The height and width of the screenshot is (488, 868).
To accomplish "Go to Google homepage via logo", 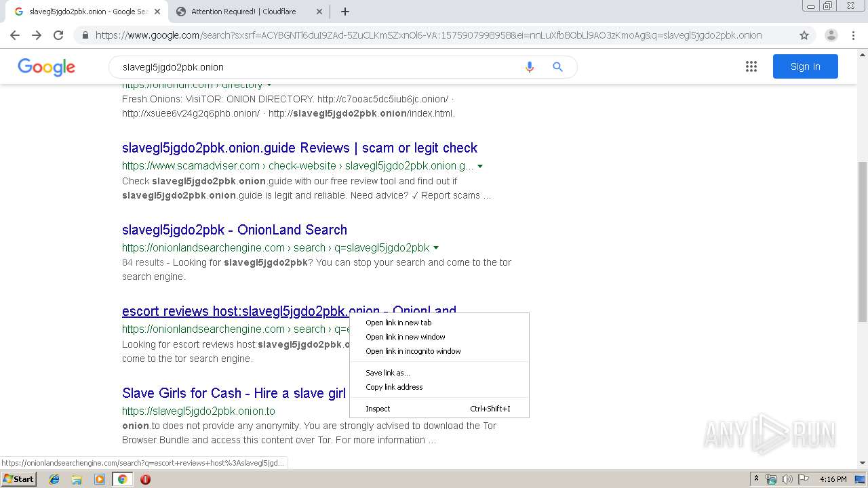I will coord(46,67).
